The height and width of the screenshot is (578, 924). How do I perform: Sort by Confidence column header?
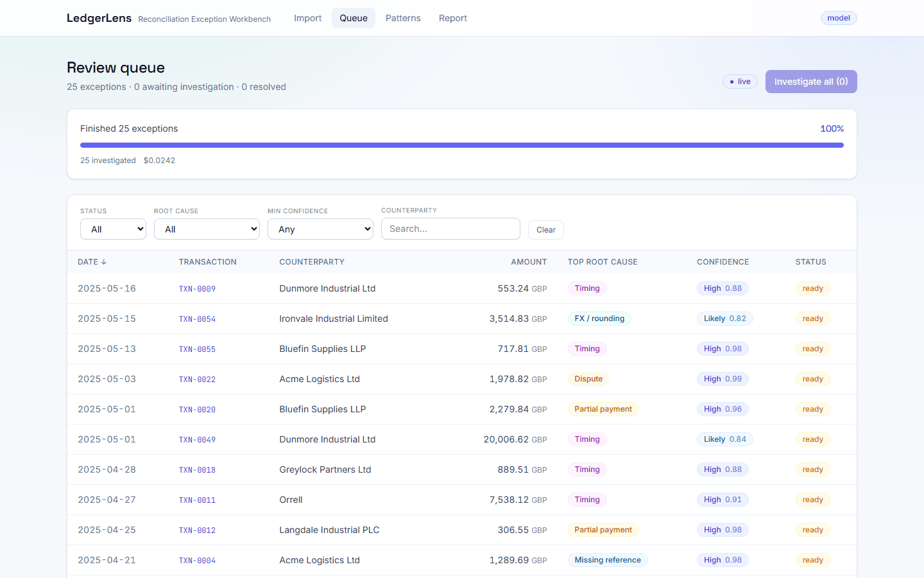point(723,262)
